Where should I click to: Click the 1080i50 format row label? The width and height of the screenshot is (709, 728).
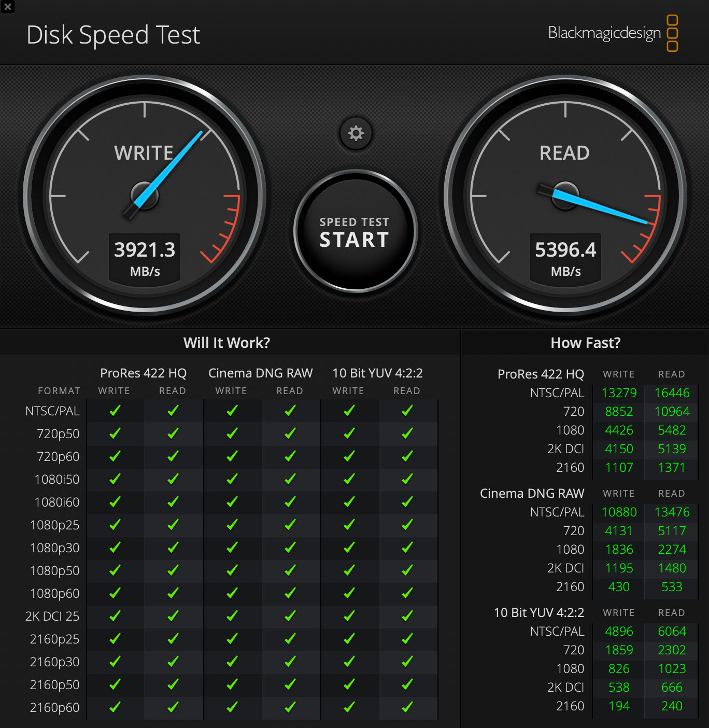click(x=57, y=480)
